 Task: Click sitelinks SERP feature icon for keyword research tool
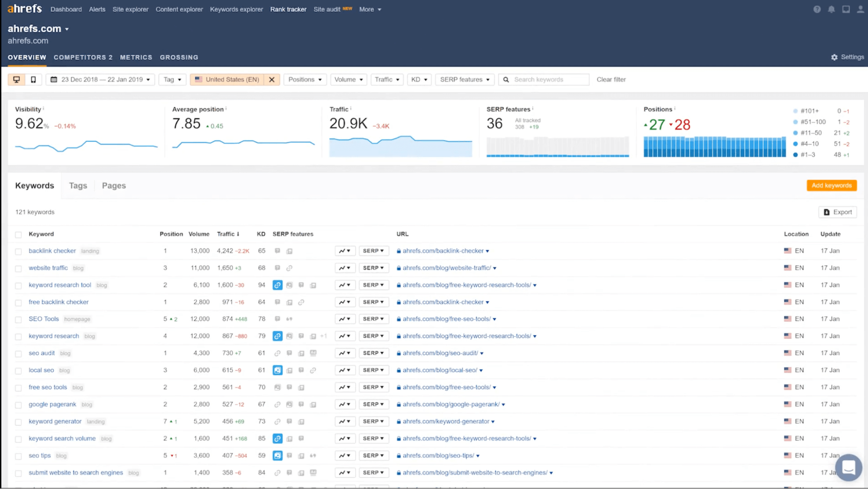tap(277, 285)
